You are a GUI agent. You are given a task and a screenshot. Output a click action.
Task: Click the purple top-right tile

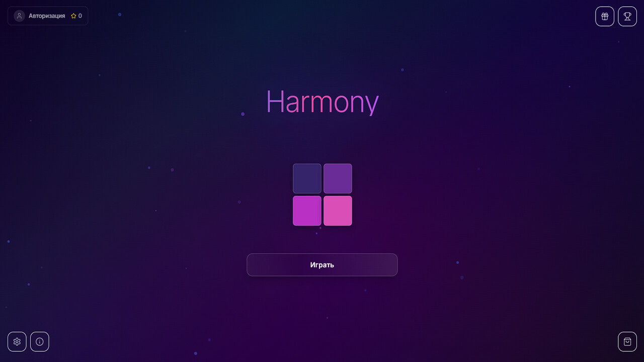[x=338, y=178]
